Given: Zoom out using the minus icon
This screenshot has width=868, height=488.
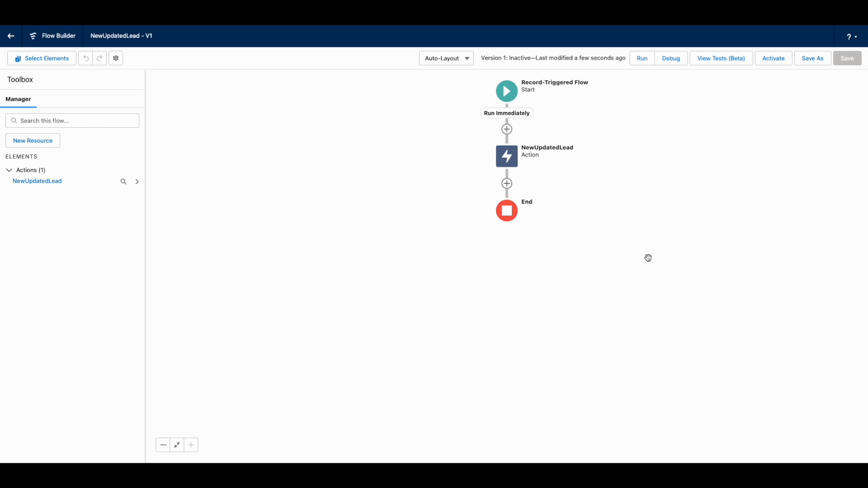Looking at the screenshot, I should coord(163,445).
